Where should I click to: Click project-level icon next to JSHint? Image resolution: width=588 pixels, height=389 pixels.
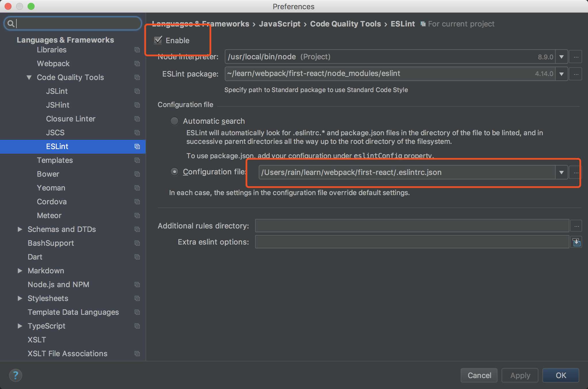[x=137, y=105]
